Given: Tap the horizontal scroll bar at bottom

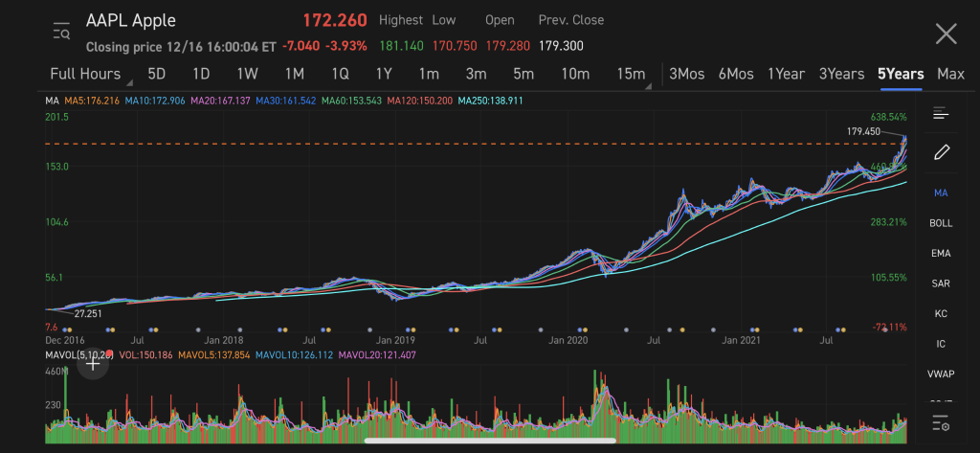Looking at the screenshot, I should (490, 441).
